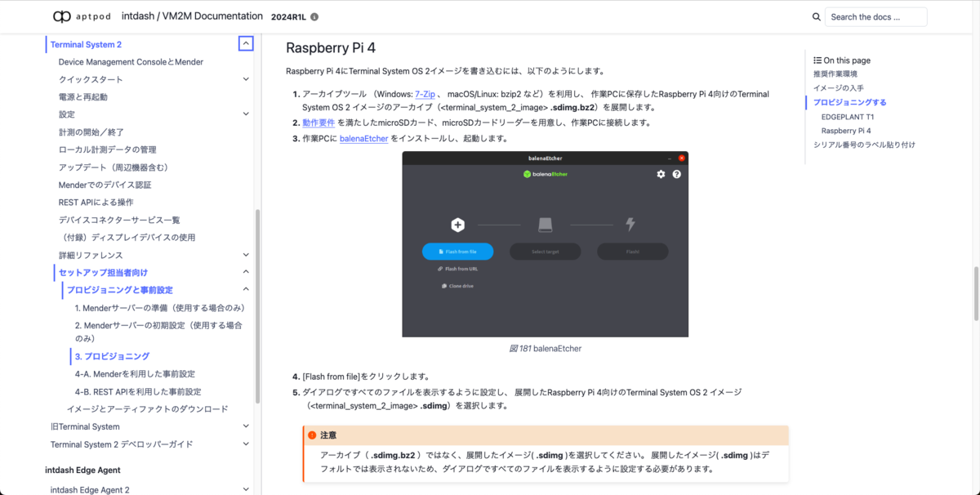This screenshot has width=980, height=495.
Task: Focus the Search the docs field
Action: 875,16
